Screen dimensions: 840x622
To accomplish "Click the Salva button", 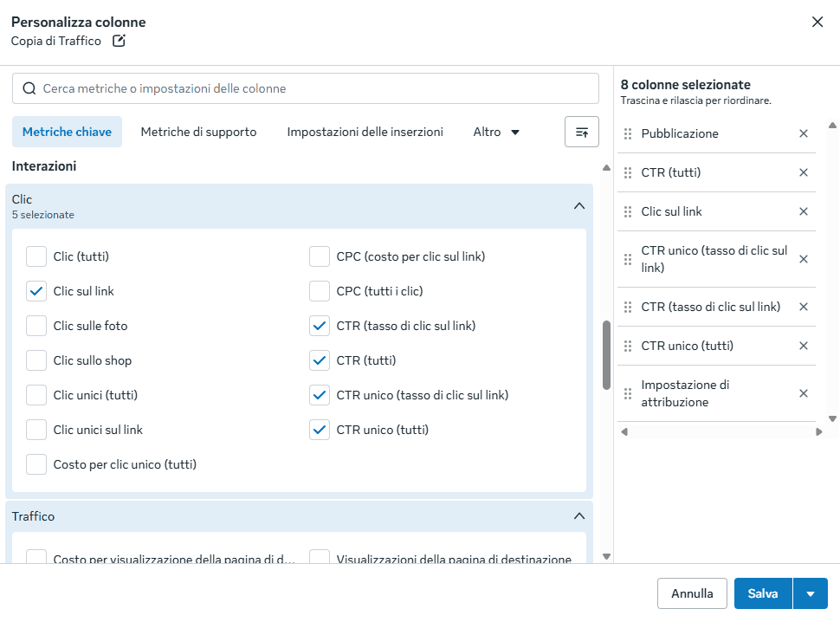I will [763, 593].
